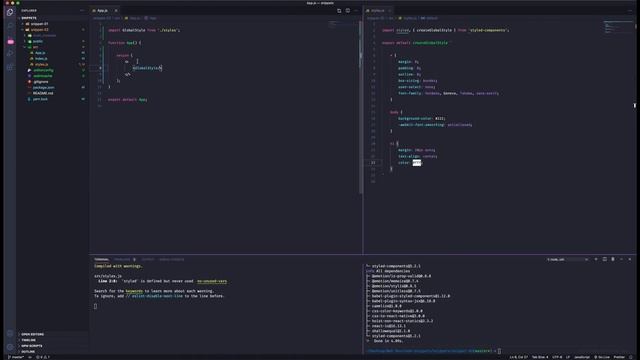Click git branch indicator in status bar
This screenshot has width=640, height=360.
16,357
